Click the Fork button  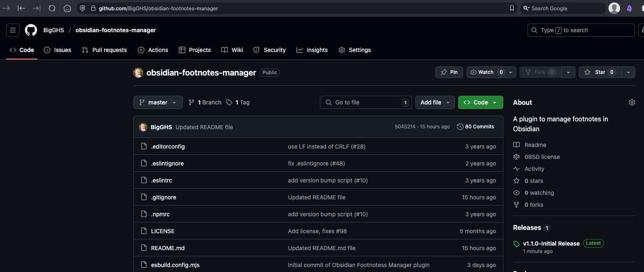point(540,72)
